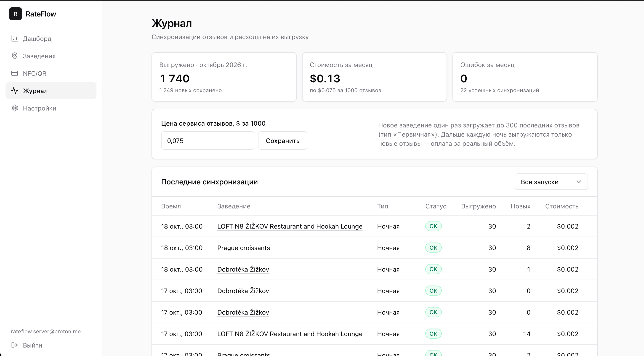Click the Дашборд bar chart icon
Viewport: 644px width, 356px height.
click(14, 38)
